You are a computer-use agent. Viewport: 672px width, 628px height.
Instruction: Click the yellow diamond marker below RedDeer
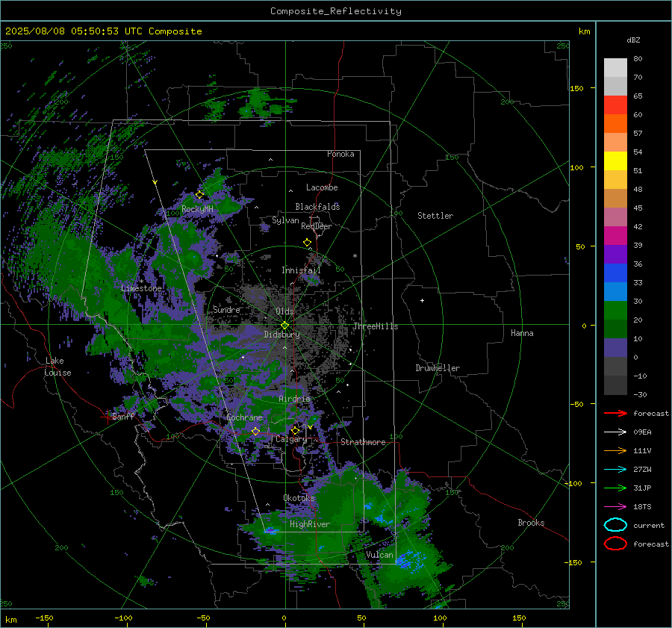click(307, 243)
